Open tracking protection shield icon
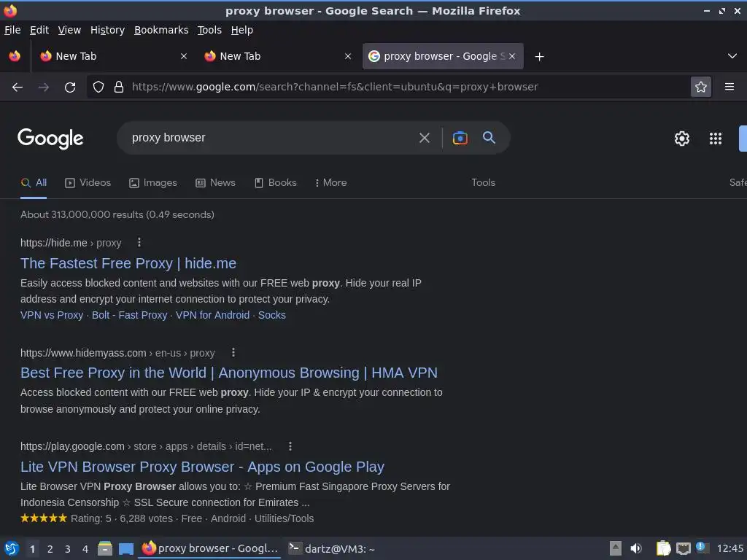Viewport: 747px width, 560px height. 98,87
